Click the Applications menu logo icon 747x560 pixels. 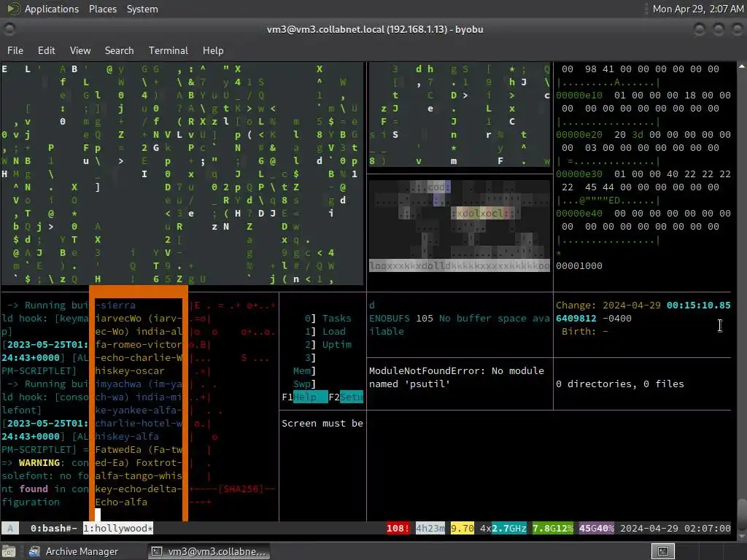(x=13, y=9)
